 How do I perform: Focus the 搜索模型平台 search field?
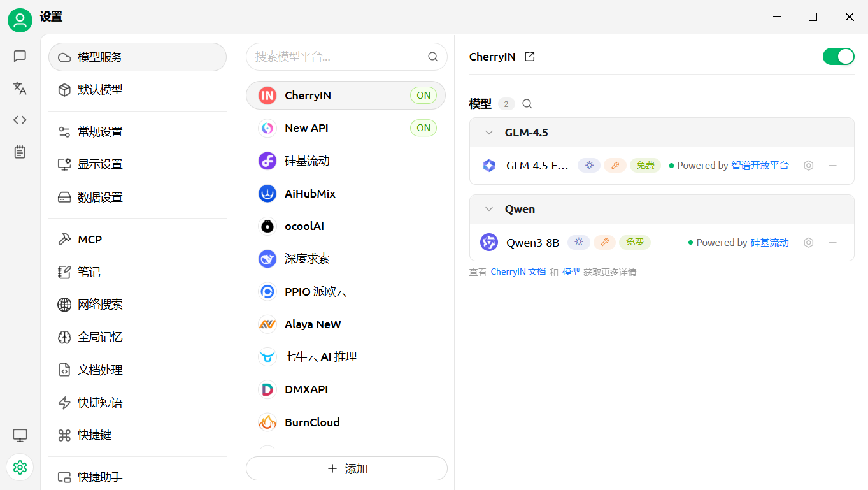coord(338,57)
